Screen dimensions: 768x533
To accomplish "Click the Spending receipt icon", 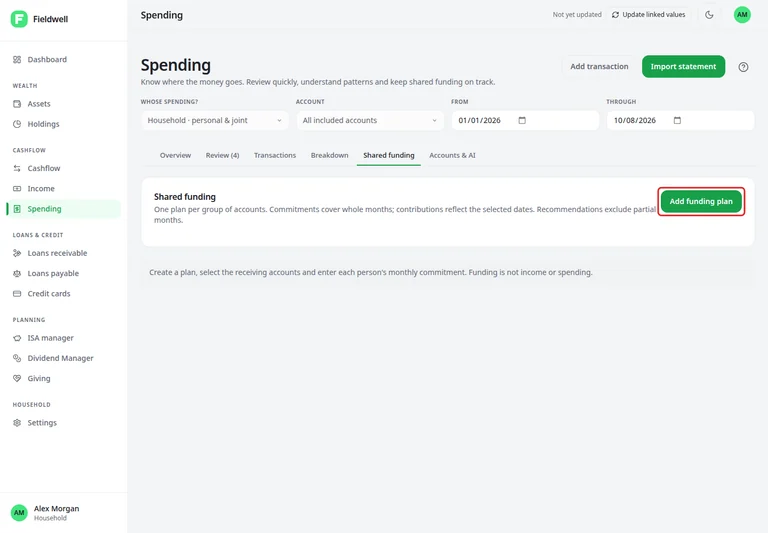I will [17, 209].
